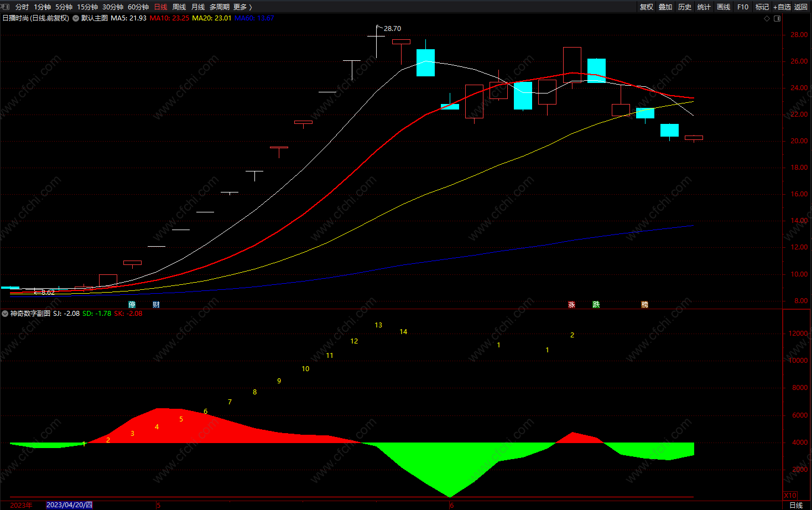This screenshot has height=510, width=812.
Task: Click the 涨 event marker icon
Action: pos(571,305)
